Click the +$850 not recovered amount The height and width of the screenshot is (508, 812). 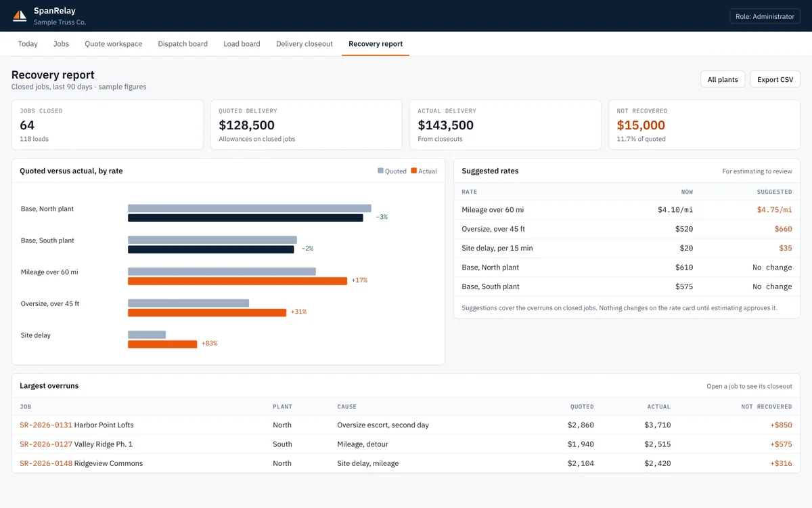click(781, 425)
